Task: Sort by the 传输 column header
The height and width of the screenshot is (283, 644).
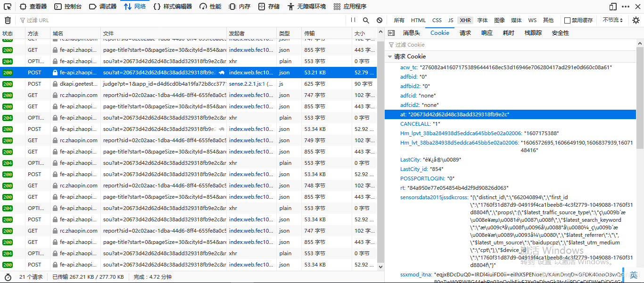Action: pos(327,33)
